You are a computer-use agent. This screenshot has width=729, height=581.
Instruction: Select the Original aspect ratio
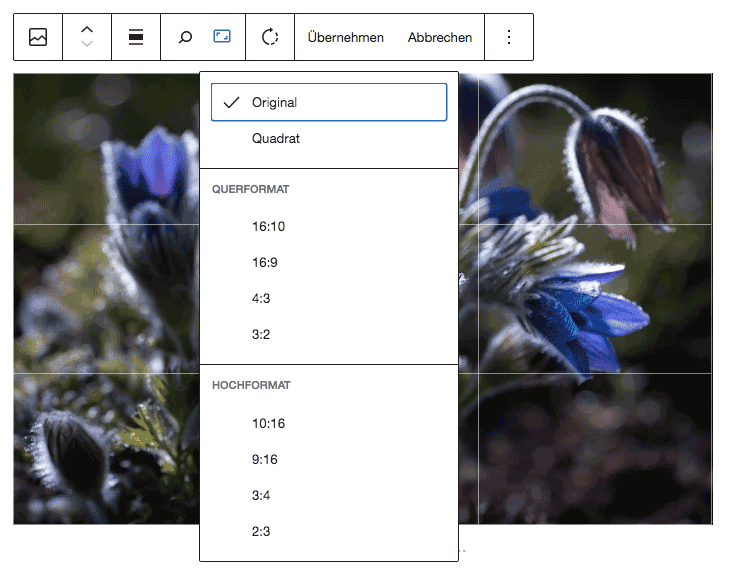tap(329, 102)
